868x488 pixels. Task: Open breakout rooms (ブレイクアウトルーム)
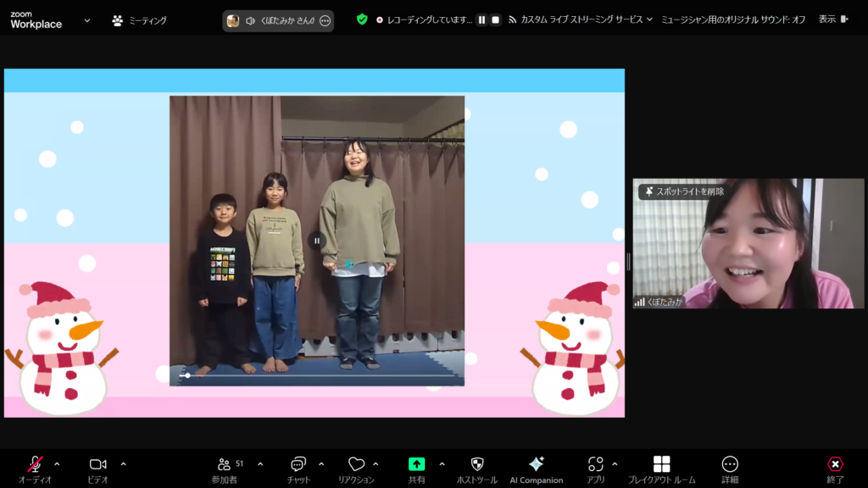[x=661, y=464]
